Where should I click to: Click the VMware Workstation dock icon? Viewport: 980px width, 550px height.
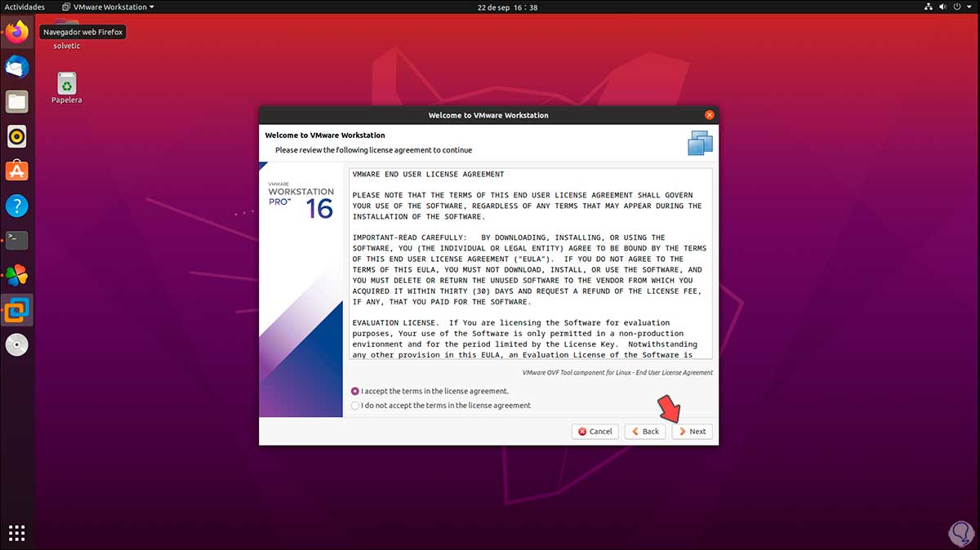pos(17,310)
